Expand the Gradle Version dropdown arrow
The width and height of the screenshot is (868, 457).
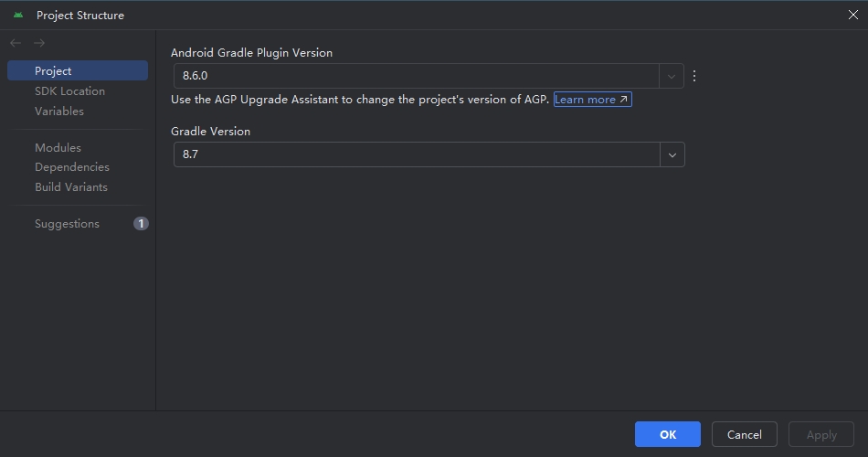click(x=672, y=155)
